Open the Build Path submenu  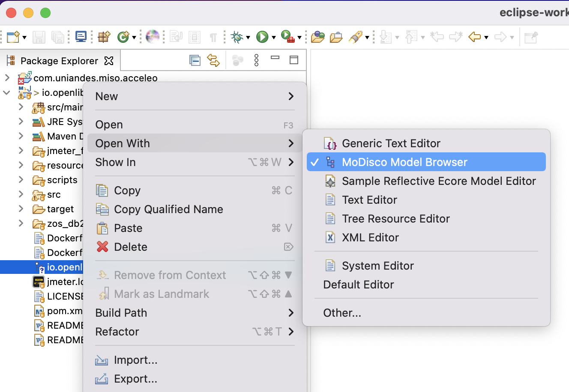[195, 313]
